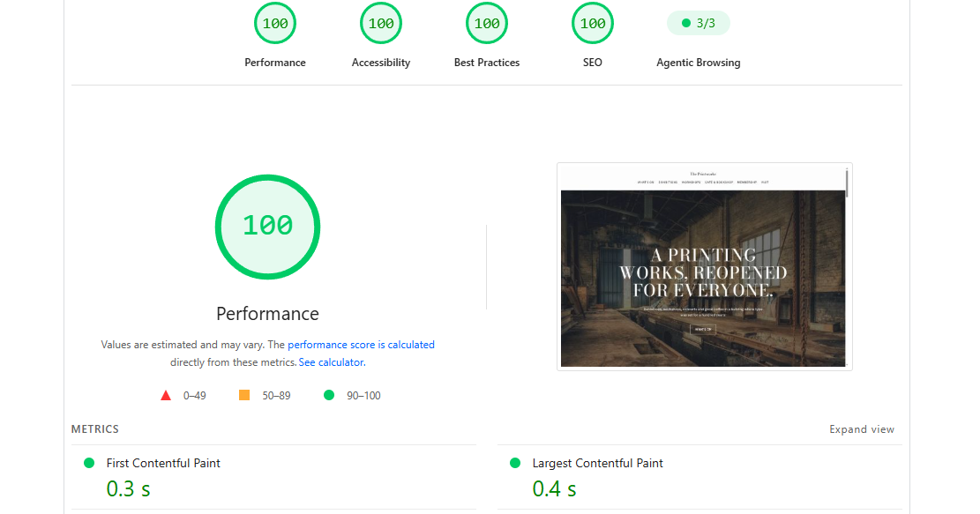The image size is (980, 514).
Task: Click the 50–89 range text
Action: click(276, 395)
